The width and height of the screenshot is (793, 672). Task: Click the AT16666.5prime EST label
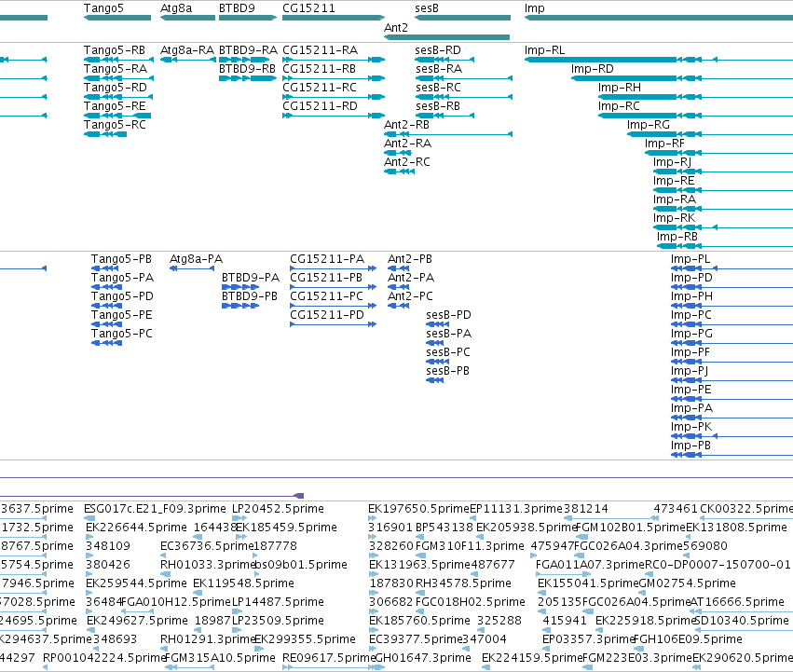point(737,602)
